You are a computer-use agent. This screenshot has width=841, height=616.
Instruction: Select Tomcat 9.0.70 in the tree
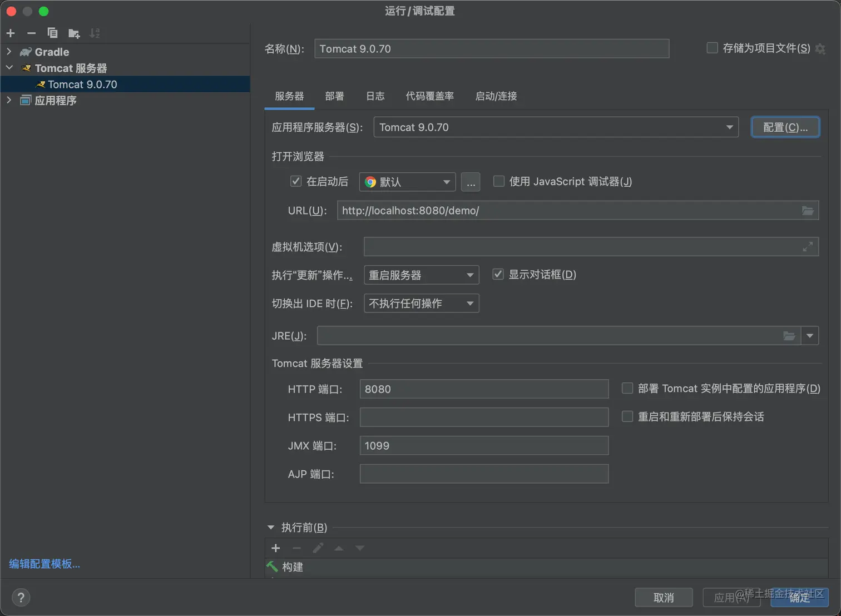point(125,85)
